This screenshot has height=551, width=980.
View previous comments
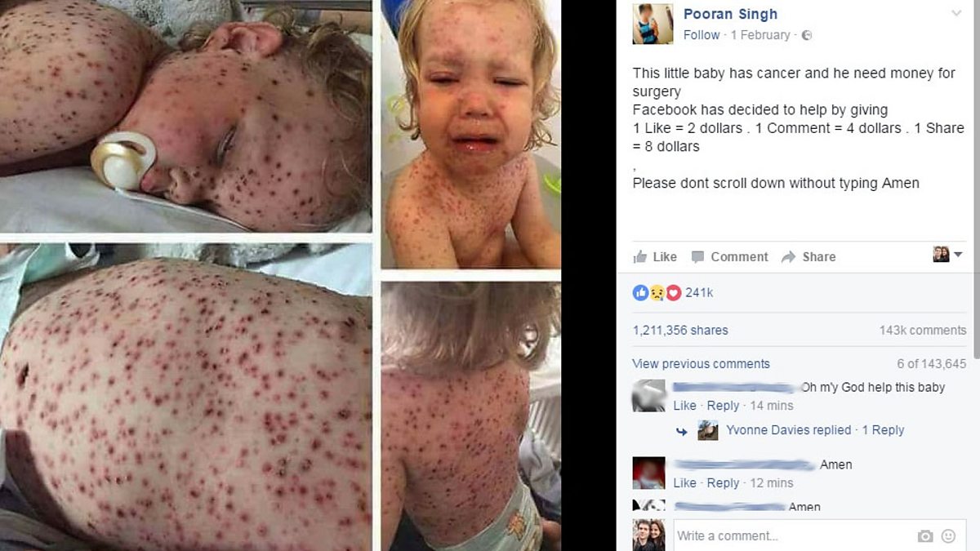(701, 364)
